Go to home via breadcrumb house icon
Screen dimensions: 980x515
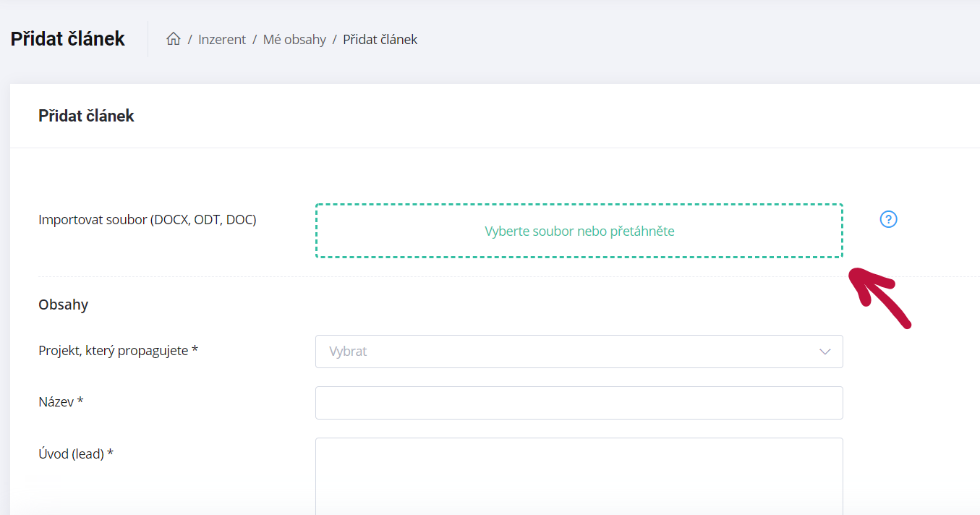point(173,39)
